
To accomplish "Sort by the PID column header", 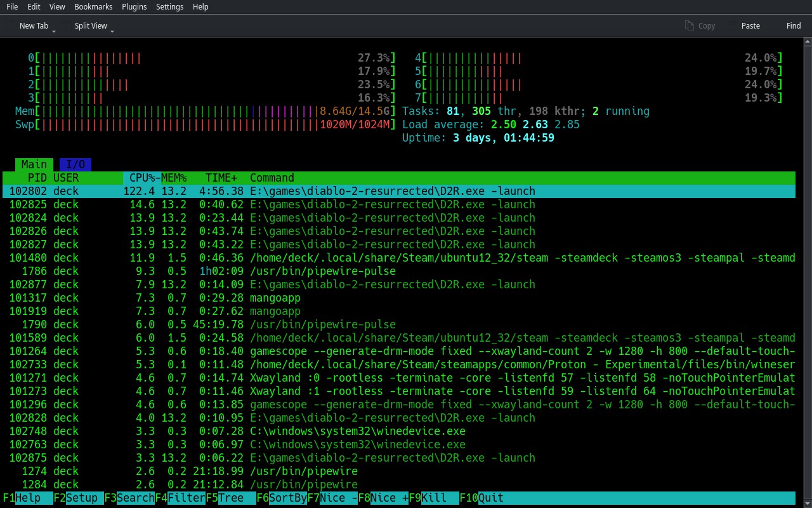I will 37,178.
